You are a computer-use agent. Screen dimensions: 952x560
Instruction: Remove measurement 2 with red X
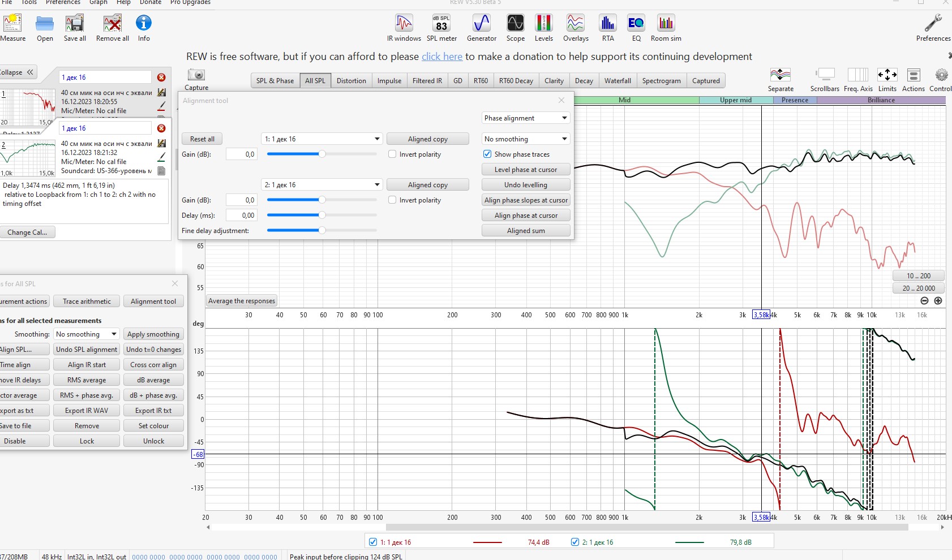click(161, 128)
